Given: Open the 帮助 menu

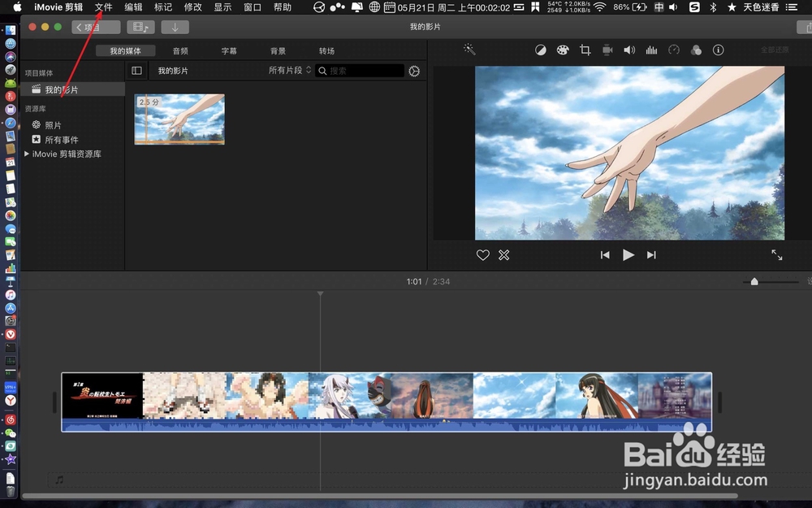Looking at the screenshot, I should [x=283, y=7].
